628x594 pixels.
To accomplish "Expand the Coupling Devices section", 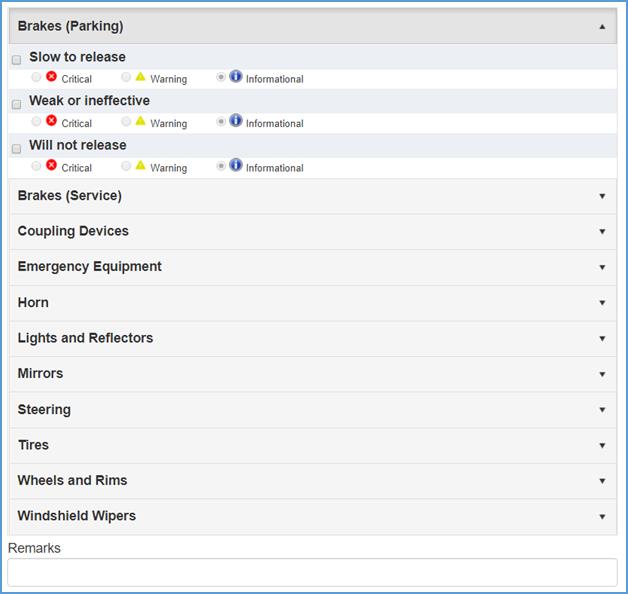I will point(602,232).
